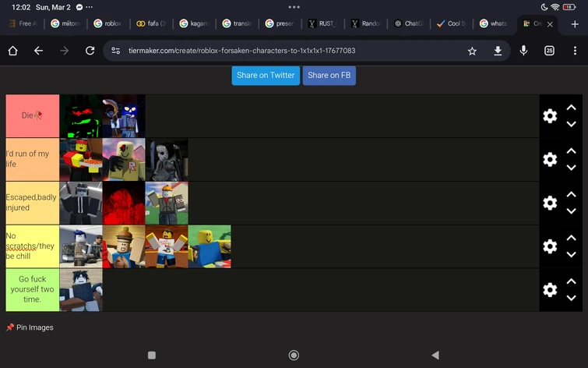Tap the browser download icon
The width and height of the screenshot is (588, 368).
498,51
